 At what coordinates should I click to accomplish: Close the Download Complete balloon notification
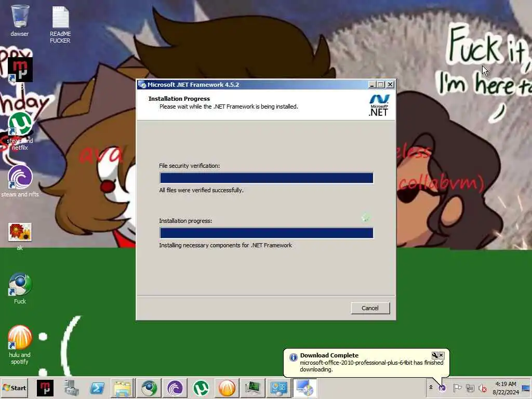click(x=441, y=355)
